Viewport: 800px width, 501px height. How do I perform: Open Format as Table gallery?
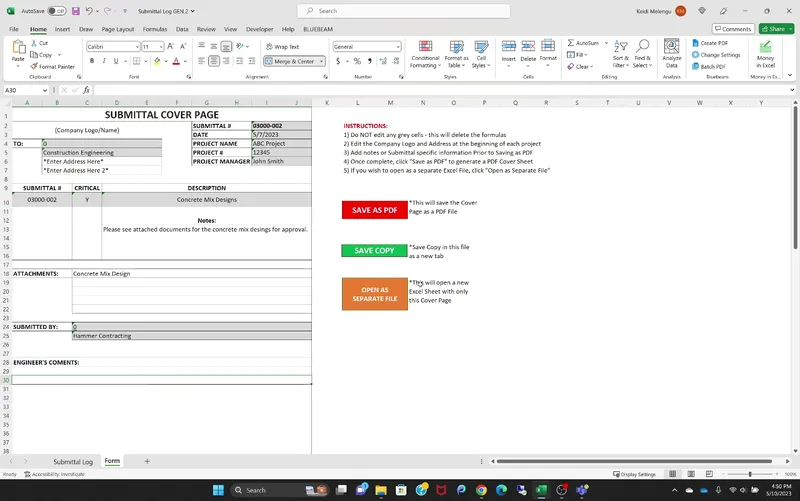[x=456, y=54]
